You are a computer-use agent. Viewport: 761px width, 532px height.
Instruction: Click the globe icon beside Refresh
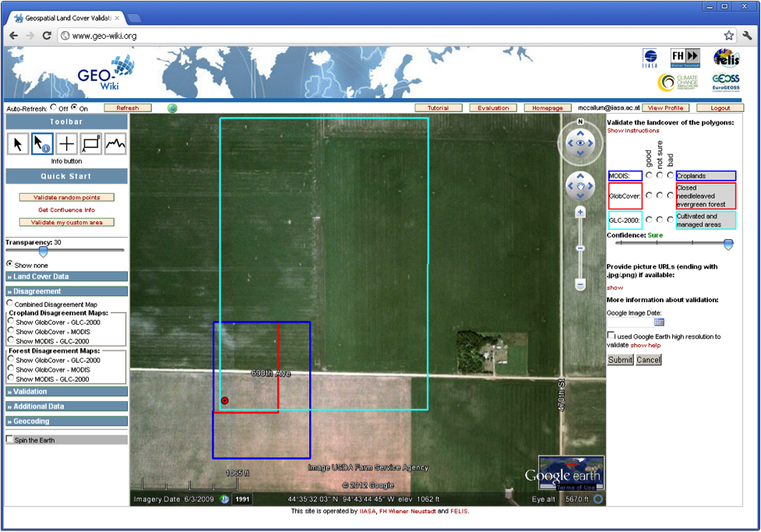click(172, 108)
